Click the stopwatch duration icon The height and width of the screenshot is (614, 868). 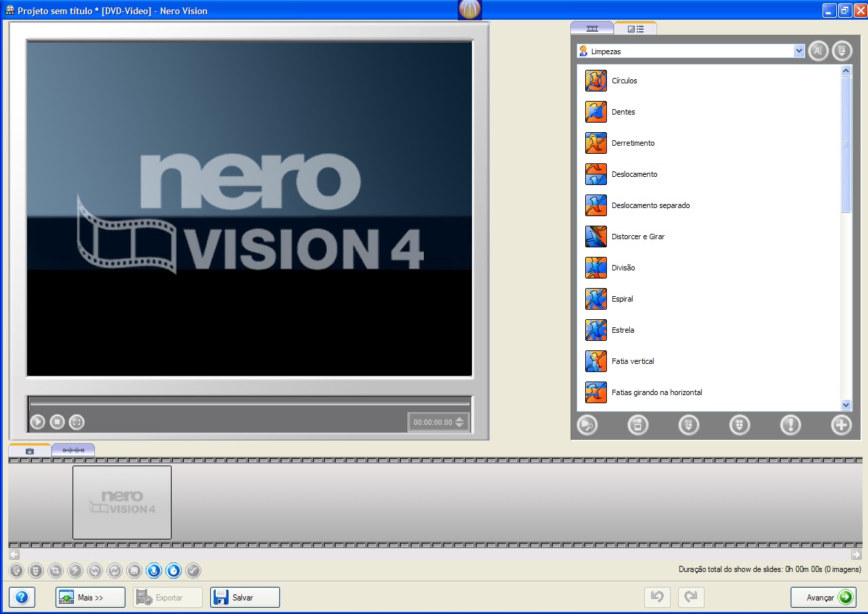174,571
